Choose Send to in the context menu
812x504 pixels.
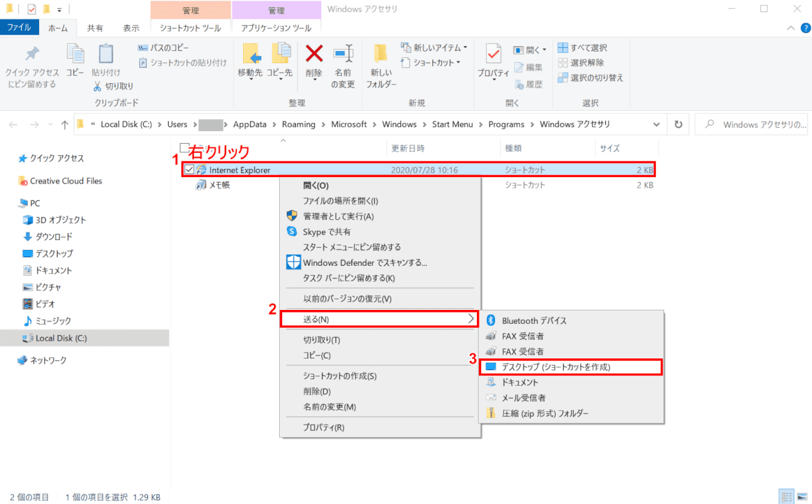379,319
